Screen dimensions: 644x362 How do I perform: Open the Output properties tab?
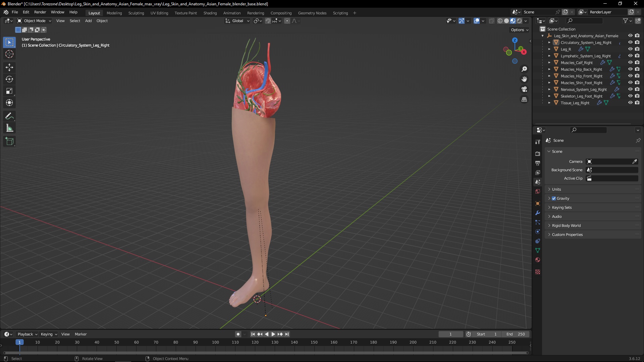click(x=538, y=163)
